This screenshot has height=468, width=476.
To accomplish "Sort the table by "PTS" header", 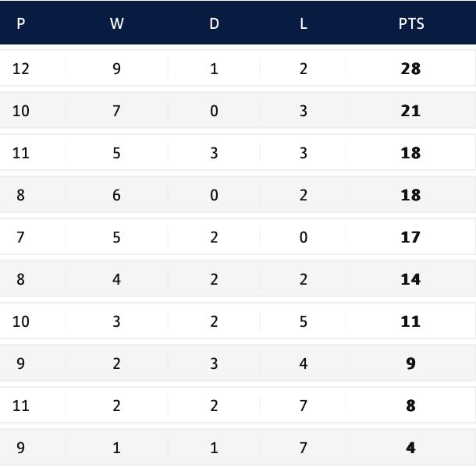I will pyautogui.click(x=410, y=23).
